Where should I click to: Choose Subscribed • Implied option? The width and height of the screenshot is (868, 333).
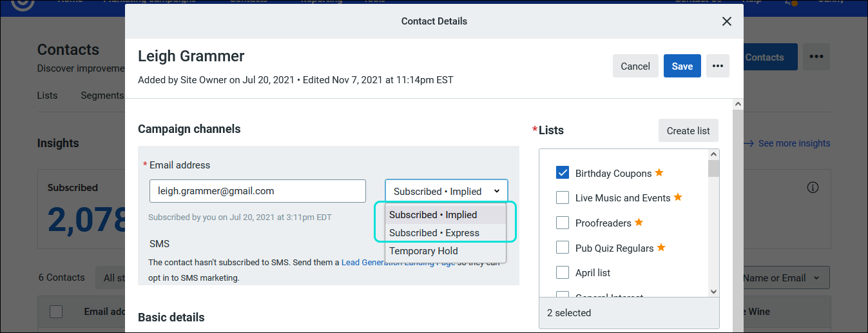click(x=445, y=215)
